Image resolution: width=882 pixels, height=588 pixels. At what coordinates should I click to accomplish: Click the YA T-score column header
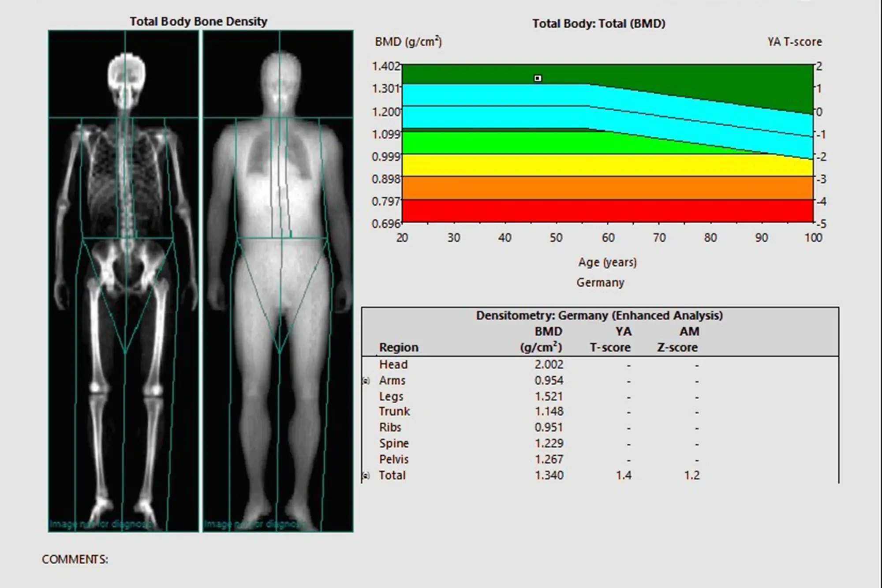click(610, 340)
